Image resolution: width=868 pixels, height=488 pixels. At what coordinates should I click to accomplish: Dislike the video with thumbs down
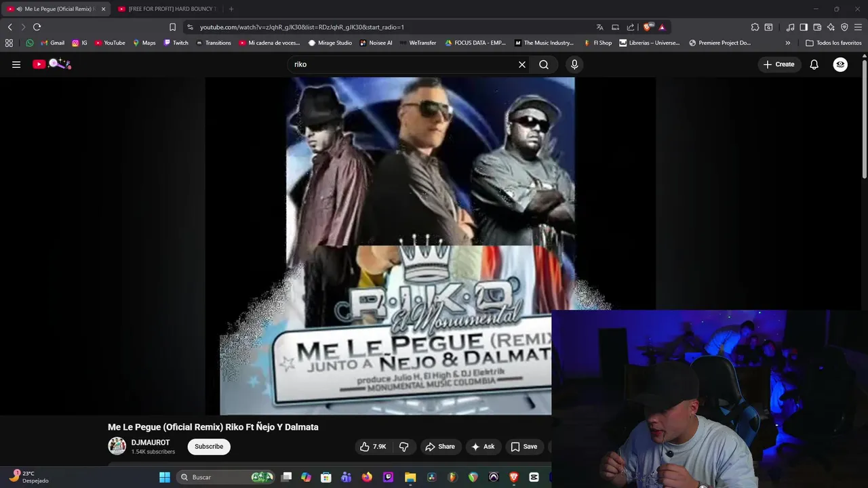click(x=404, y=447)
